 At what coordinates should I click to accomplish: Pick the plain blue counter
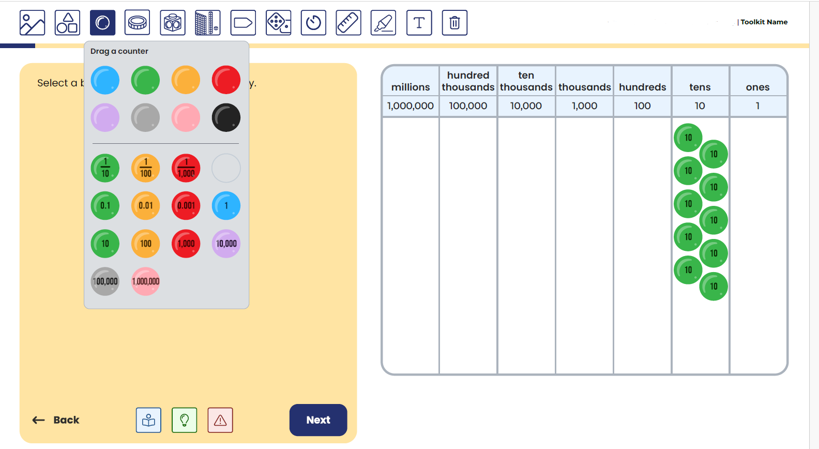[105, 80]
